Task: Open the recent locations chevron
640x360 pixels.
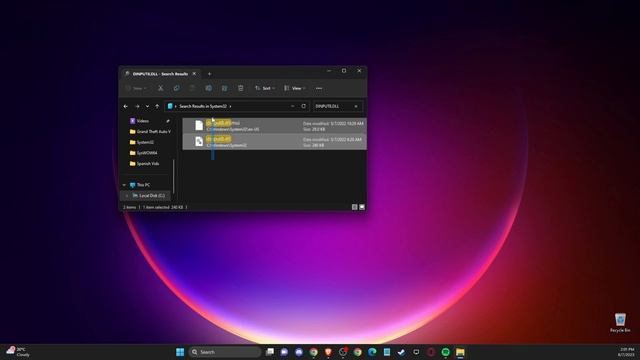Action: pyautogui.click(x=147, y=106)
